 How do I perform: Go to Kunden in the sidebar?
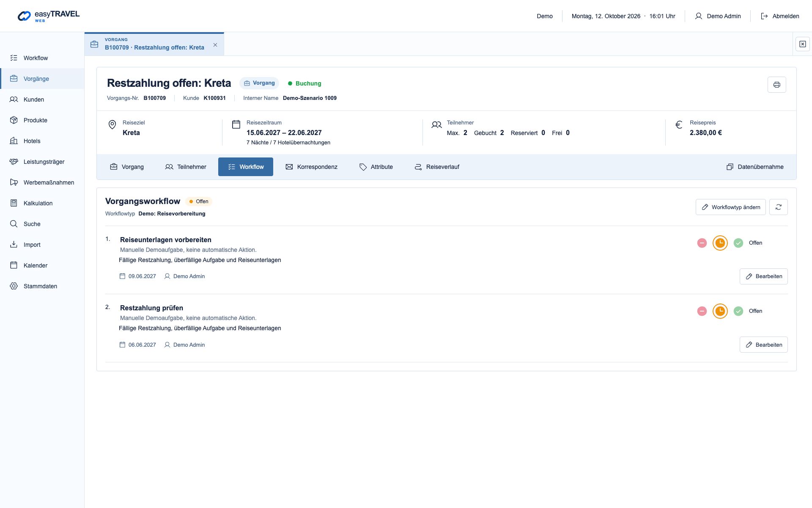pyautogui.click(x=42, y=99)
